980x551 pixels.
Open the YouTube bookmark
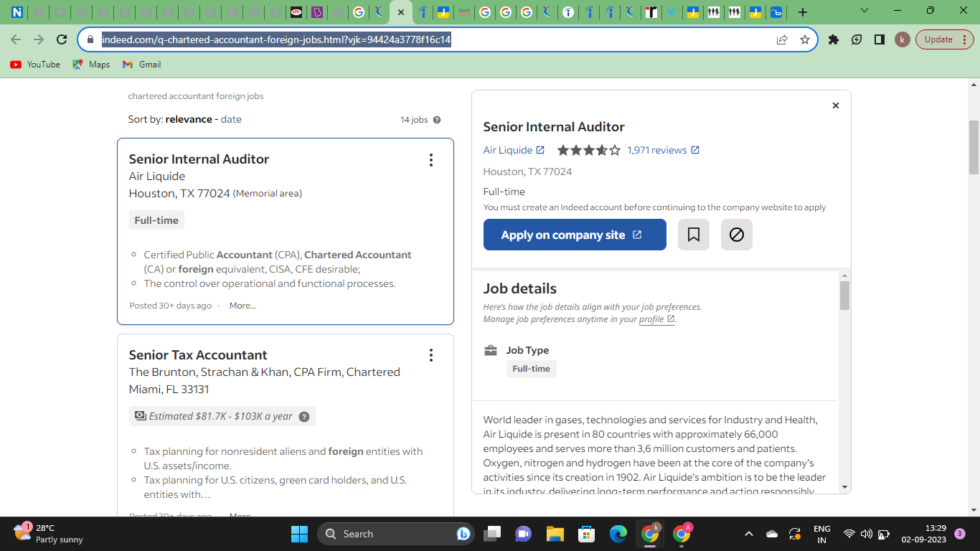pos(35,65)
